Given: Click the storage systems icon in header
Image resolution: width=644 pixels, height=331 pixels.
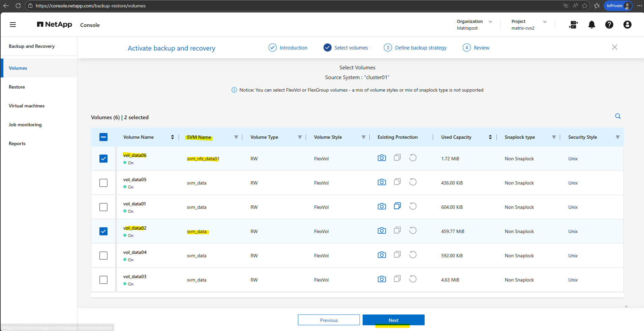Looking at the screenshot, I should coord(573,25).
